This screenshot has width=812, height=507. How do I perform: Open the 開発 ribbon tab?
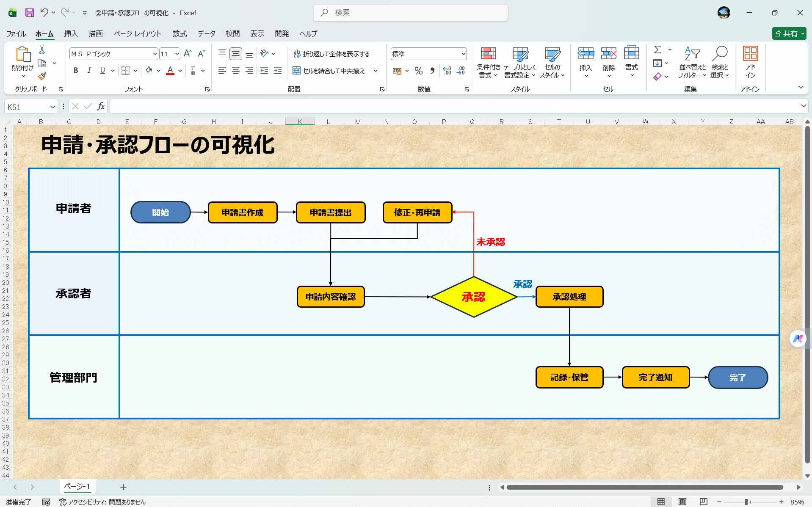[281, 33]
